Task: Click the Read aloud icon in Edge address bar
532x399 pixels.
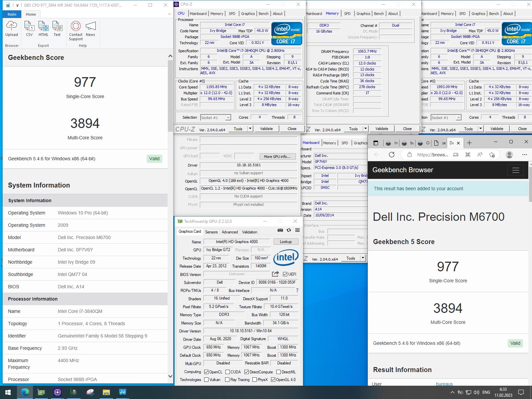Action: tap(480, 155)
